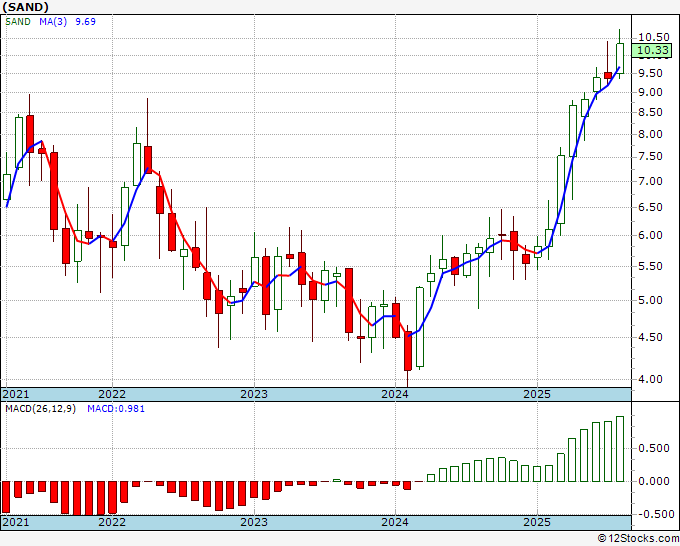
Task: Click the 9.50 price axis label
Action: 651,73
